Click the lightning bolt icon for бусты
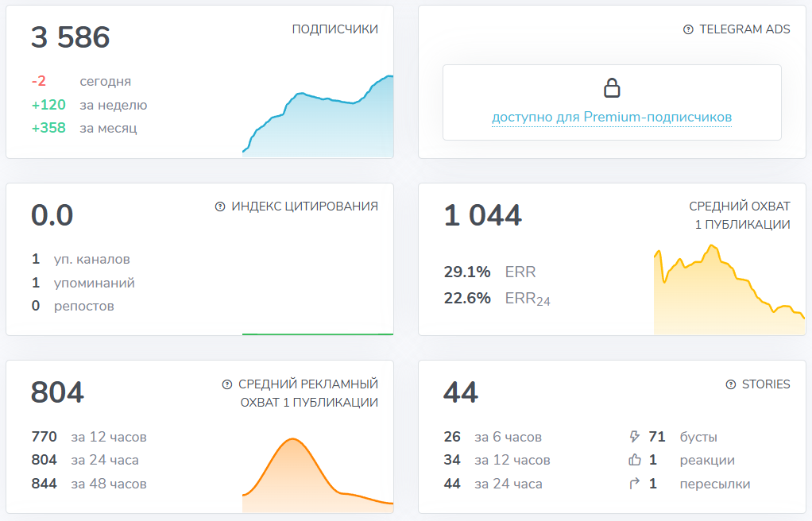The width and height of the screenshot is (812, 521). click(634, 437)
